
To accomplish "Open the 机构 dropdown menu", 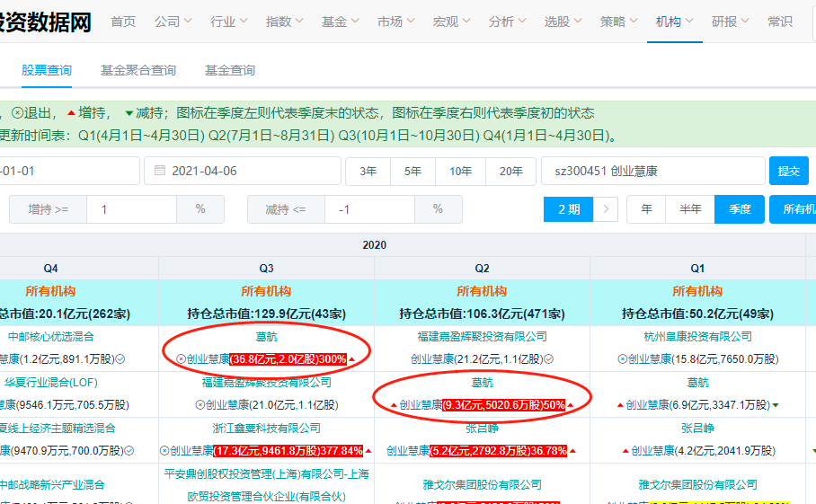I will point(674,22).
